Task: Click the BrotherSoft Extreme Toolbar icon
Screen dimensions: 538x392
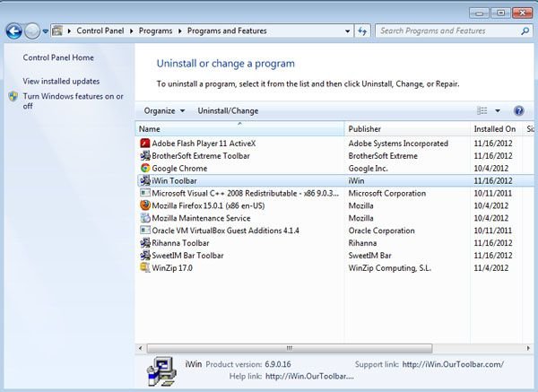Action: point(145,155)
